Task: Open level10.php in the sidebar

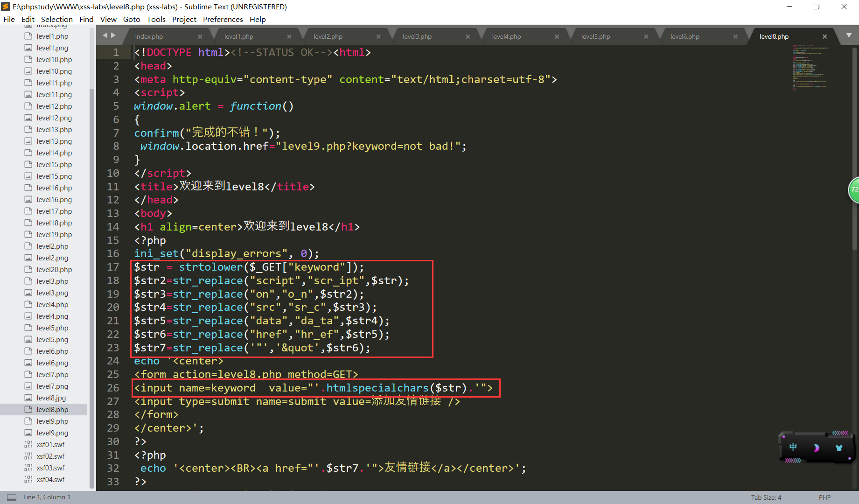Action: click(x=54, y=59)
